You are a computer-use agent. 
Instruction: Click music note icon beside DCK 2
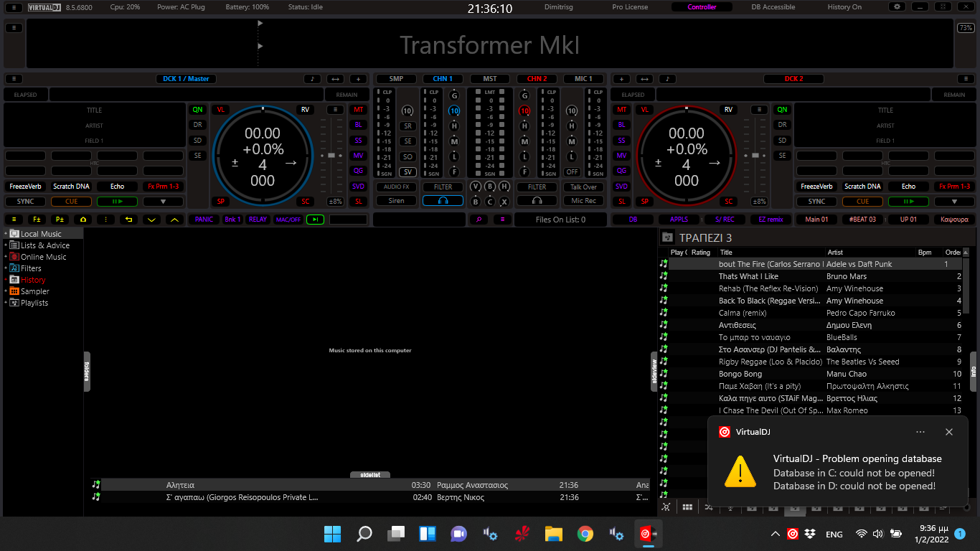[x=667, y=79]
